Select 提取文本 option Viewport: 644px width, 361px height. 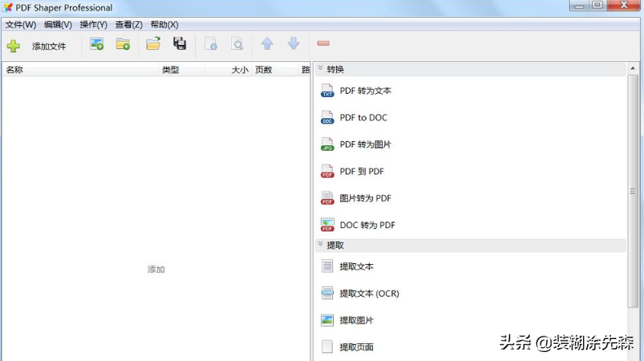coord(357,266)
